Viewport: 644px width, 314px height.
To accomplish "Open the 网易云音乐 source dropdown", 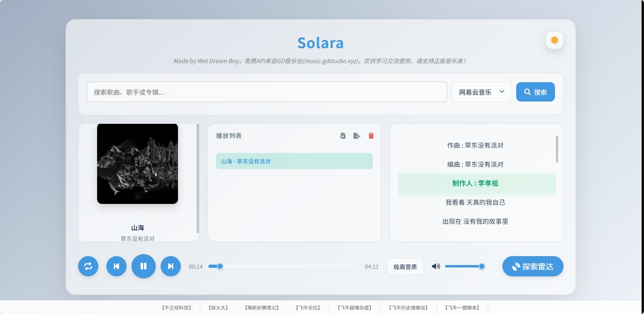I will click(482, 92).
